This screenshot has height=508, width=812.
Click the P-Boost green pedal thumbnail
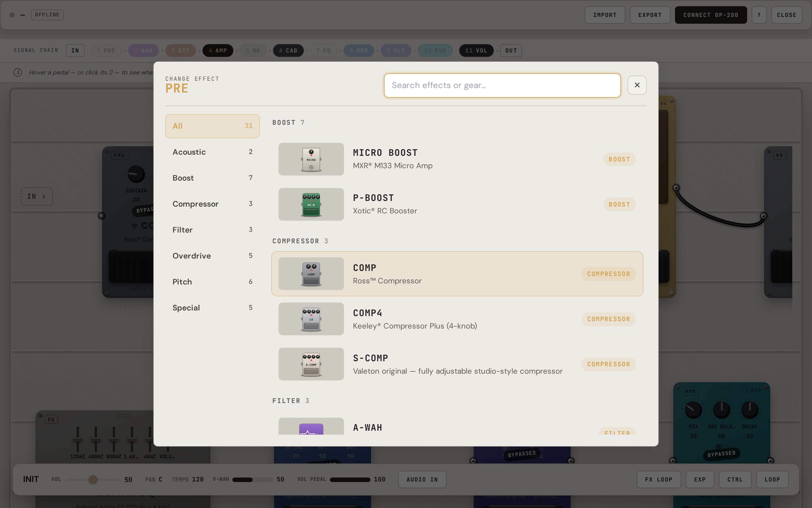click(x=311, y=204)
